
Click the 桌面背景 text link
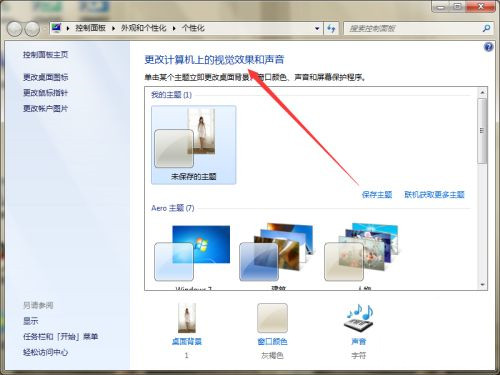point(187,341)
